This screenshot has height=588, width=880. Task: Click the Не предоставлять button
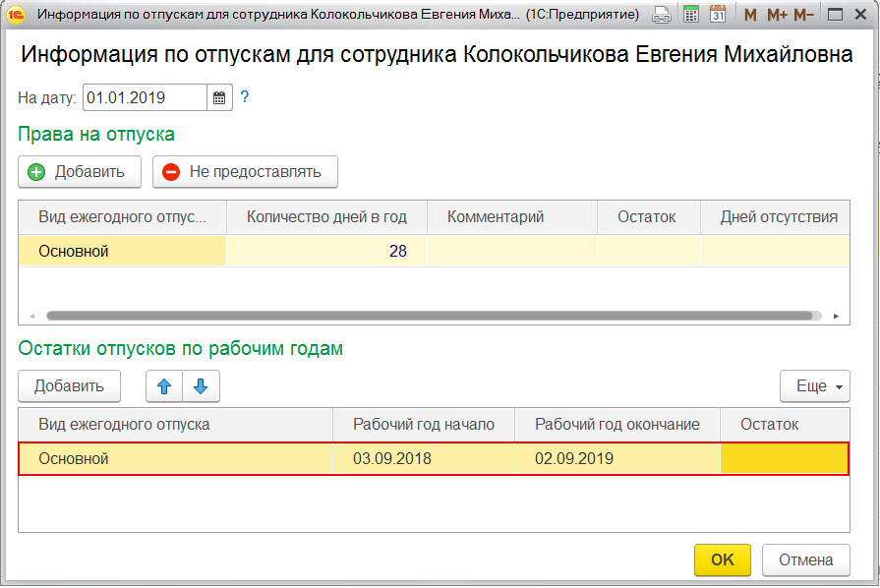[x=245, y=172]
